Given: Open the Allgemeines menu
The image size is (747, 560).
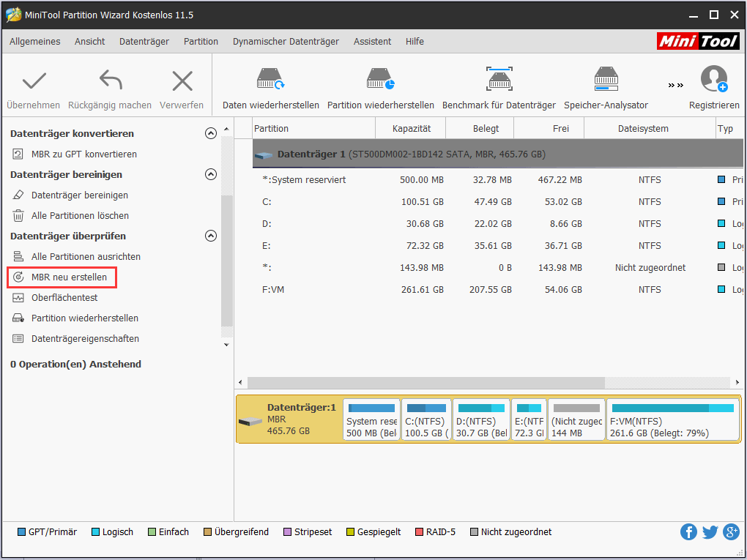Looking at the screenshot, I should 34,42.
